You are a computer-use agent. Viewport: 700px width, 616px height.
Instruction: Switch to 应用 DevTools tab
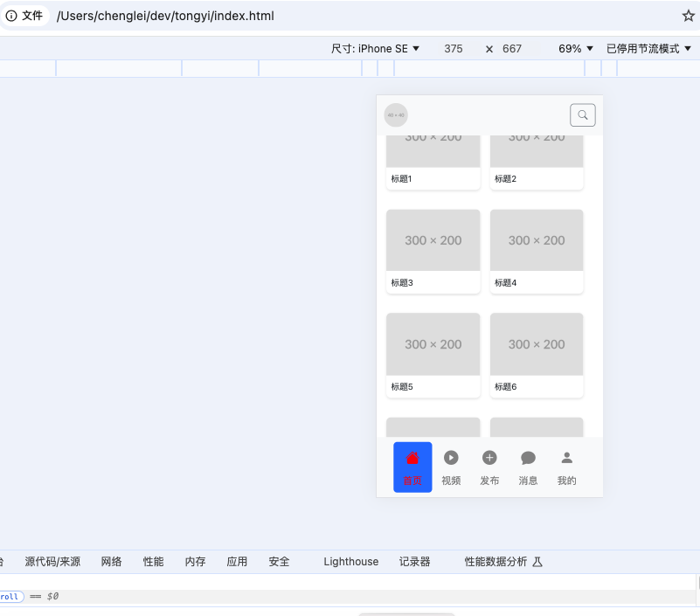(x=237, y=562)
